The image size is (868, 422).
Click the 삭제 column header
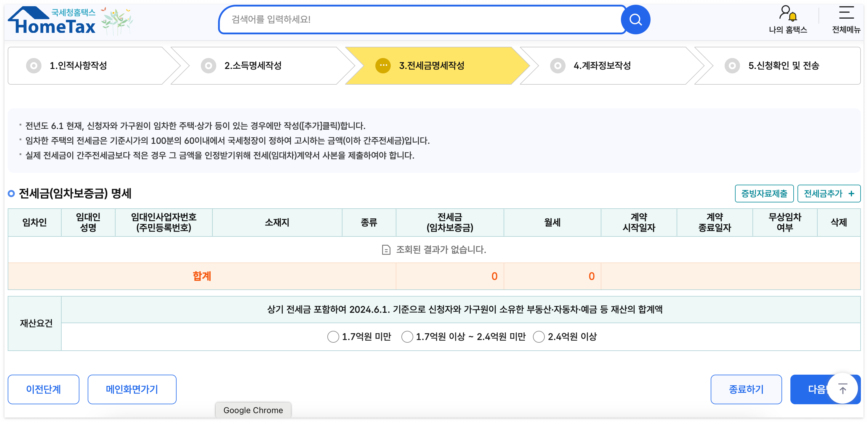pos(839,223)
